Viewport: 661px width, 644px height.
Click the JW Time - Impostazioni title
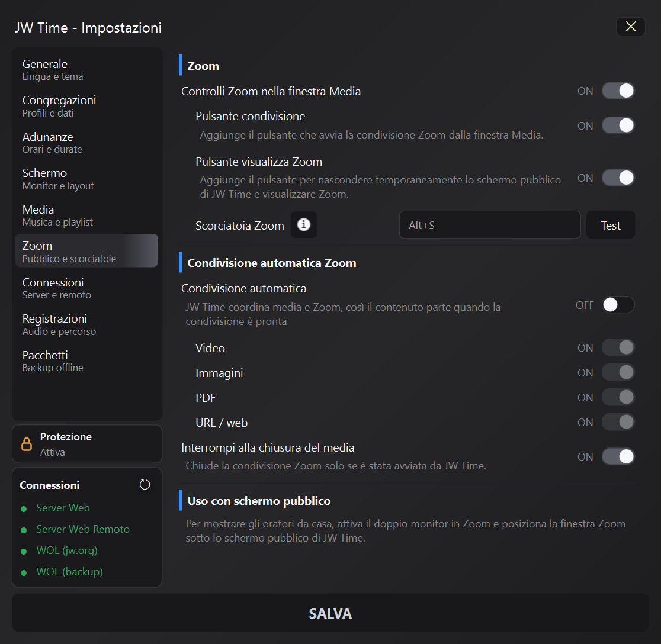point(88,28)
